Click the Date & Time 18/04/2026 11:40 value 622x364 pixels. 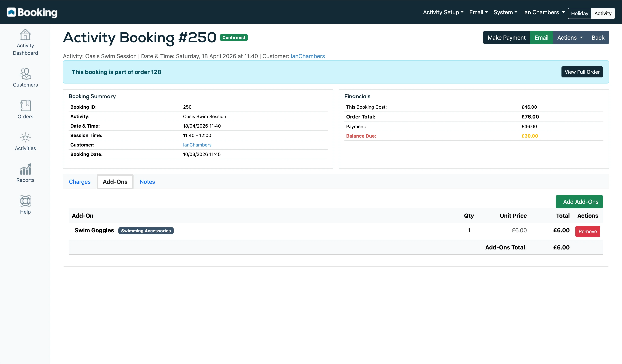click(202, 126)
